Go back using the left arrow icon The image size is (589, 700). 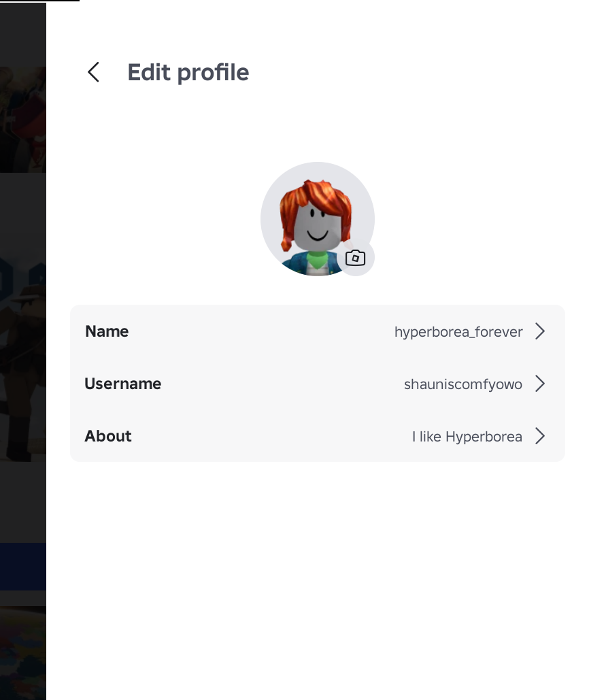(93, 72)
